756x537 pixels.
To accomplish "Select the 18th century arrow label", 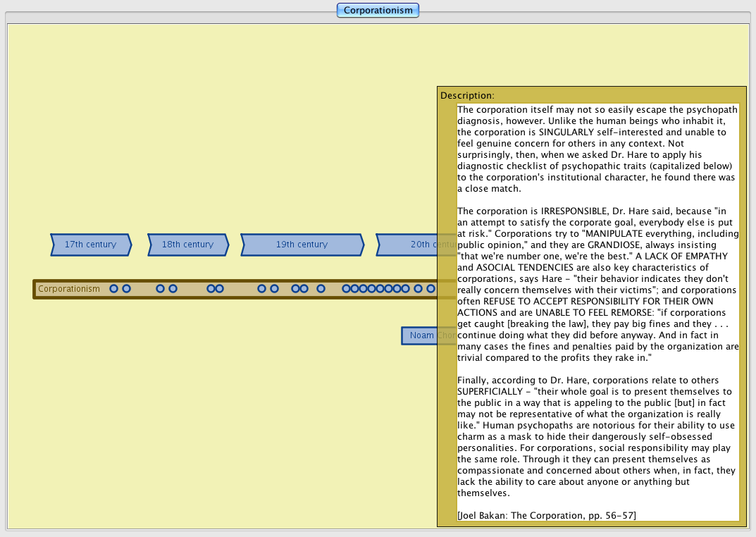I will click(187, 245).
